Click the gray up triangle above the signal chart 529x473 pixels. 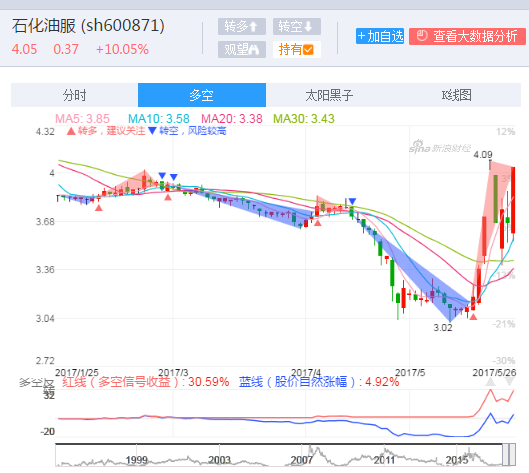(x=490, y=382)
